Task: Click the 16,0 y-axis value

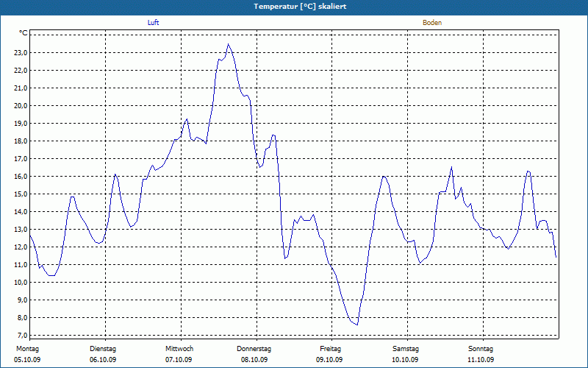Action: click(21, 176)
